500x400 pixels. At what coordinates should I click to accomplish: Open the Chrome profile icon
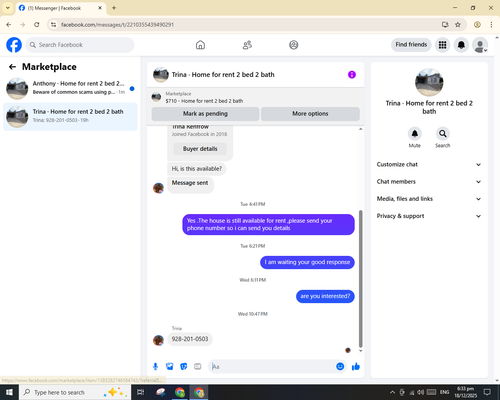tap(477, 25)
